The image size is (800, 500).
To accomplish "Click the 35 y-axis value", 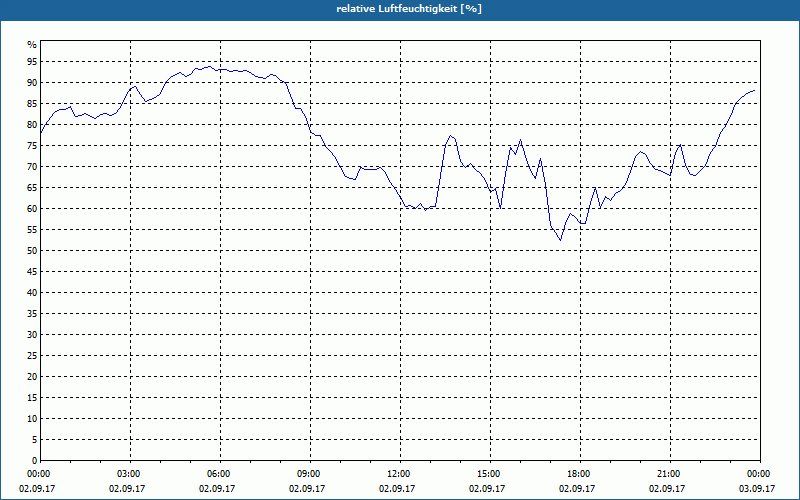I will pos(32,314).
